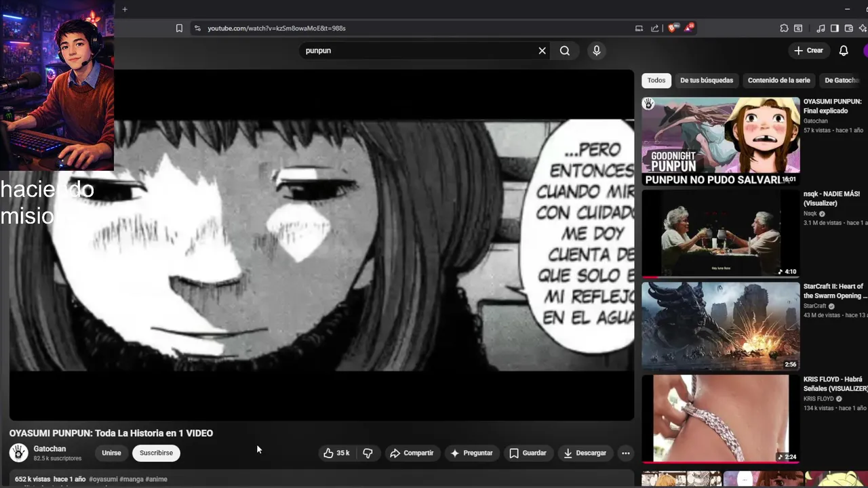Open the Compartir share dialog
Screen dimensions: 868x488
[x=412, y=453]
